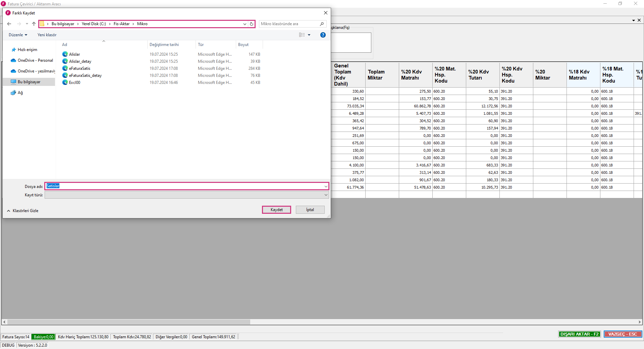This screenshot has height=349, width=644.
Task: Click the Dosya adı filename field
Action: (x=184, y=186)
